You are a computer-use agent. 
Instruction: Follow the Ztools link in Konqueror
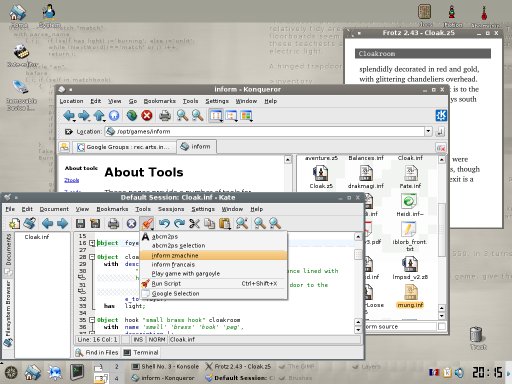click(71, 180)
